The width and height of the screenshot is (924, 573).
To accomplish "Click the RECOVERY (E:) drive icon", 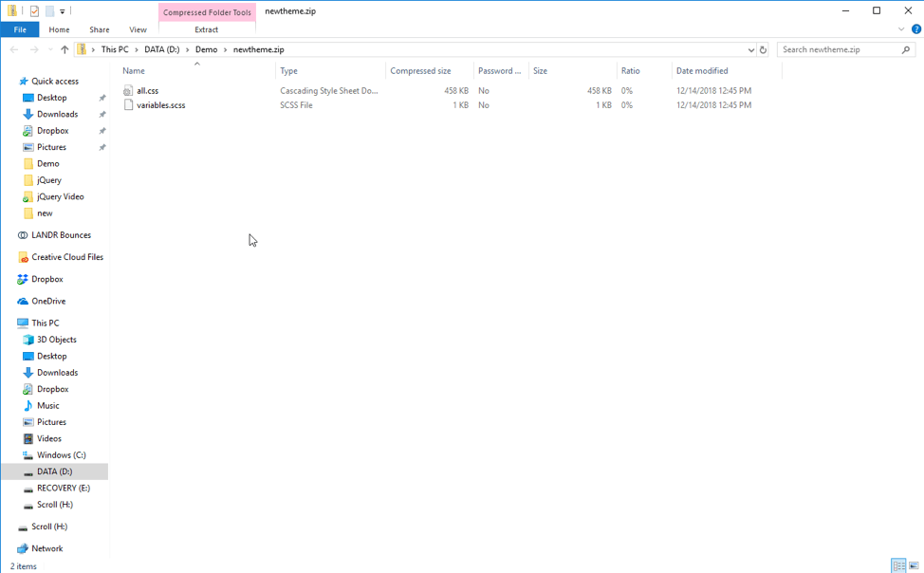I will [28, 489].
